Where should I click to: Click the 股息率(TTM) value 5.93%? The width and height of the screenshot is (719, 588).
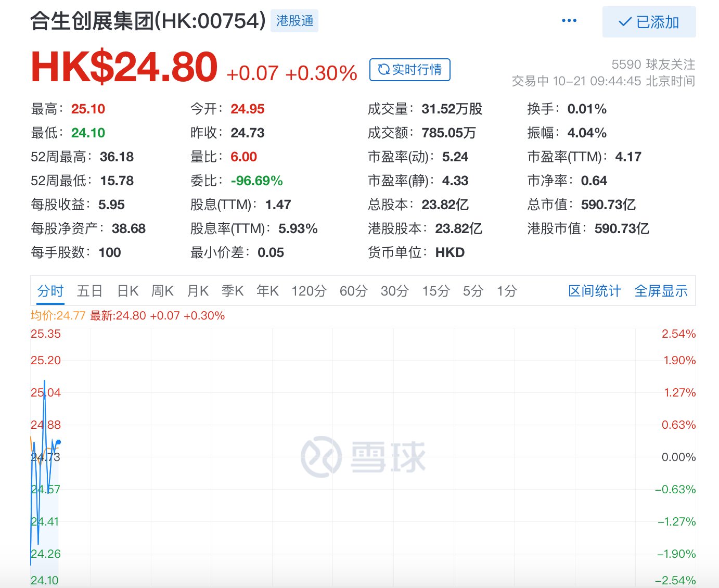pos(298,228)
